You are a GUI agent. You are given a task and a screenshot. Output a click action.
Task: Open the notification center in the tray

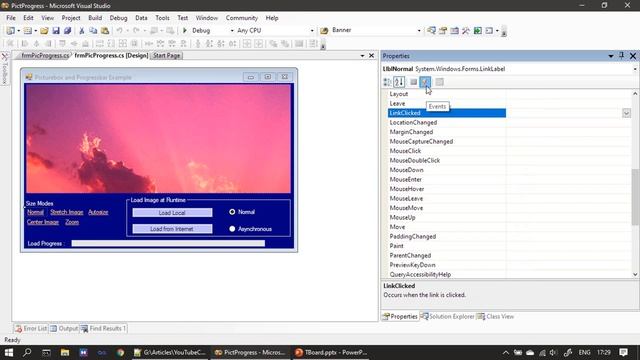623,352
